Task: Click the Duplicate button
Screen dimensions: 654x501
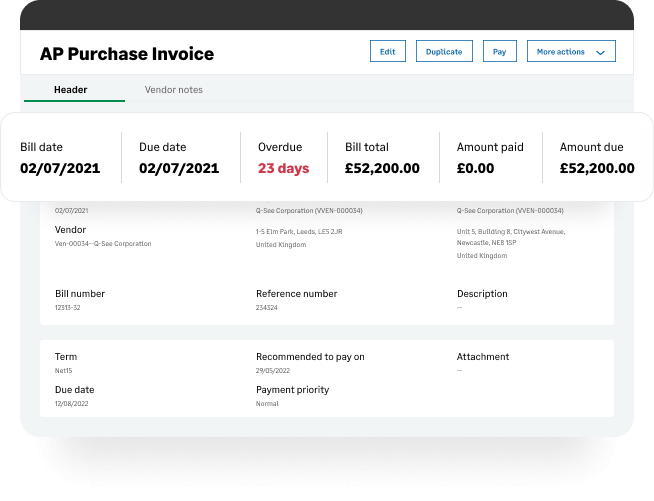Action: [444, 51]
